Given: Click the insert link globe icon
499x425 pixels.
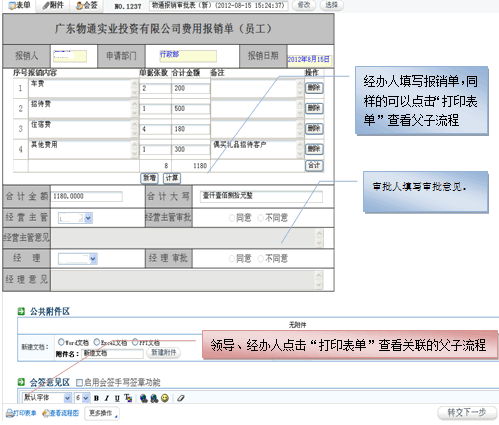Looking at the screenshot, I should (x=144, y=398).
